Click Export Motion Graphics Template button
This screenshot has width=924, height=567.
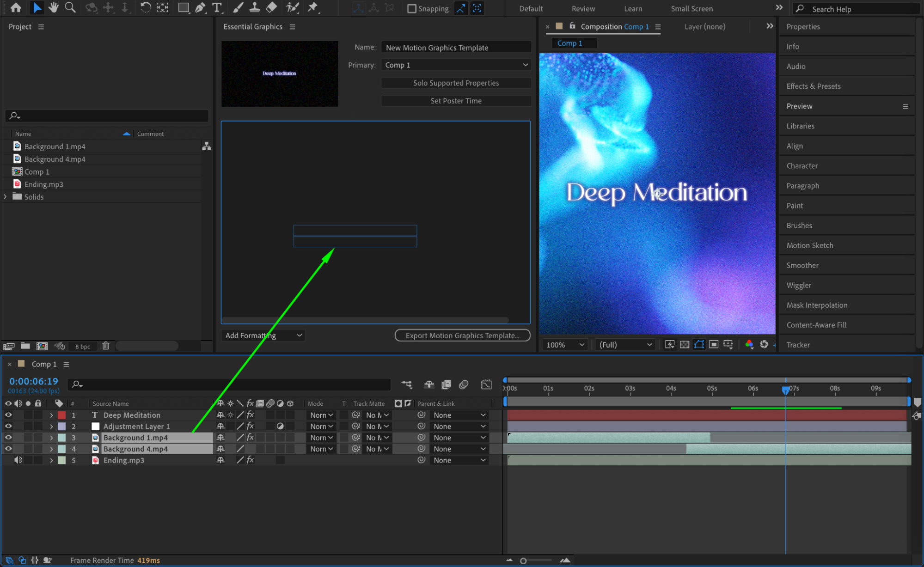462,335
